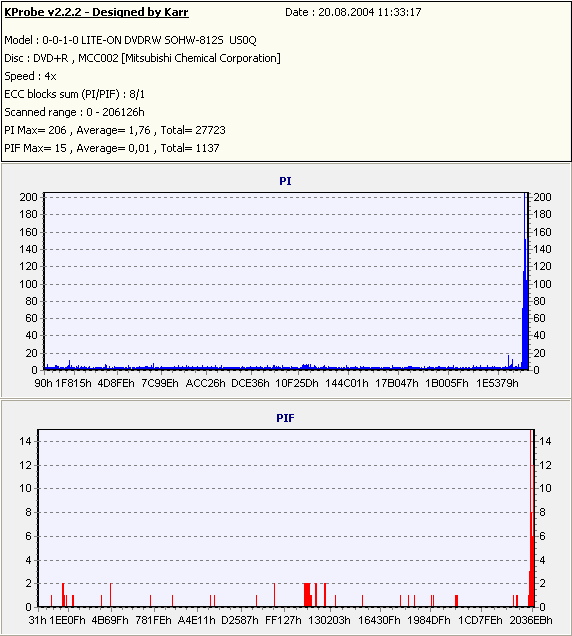Viewport: 572px width, 636px height.
Task: Click the FF127h label on PIF axis
Action: [x=283, y=620]
